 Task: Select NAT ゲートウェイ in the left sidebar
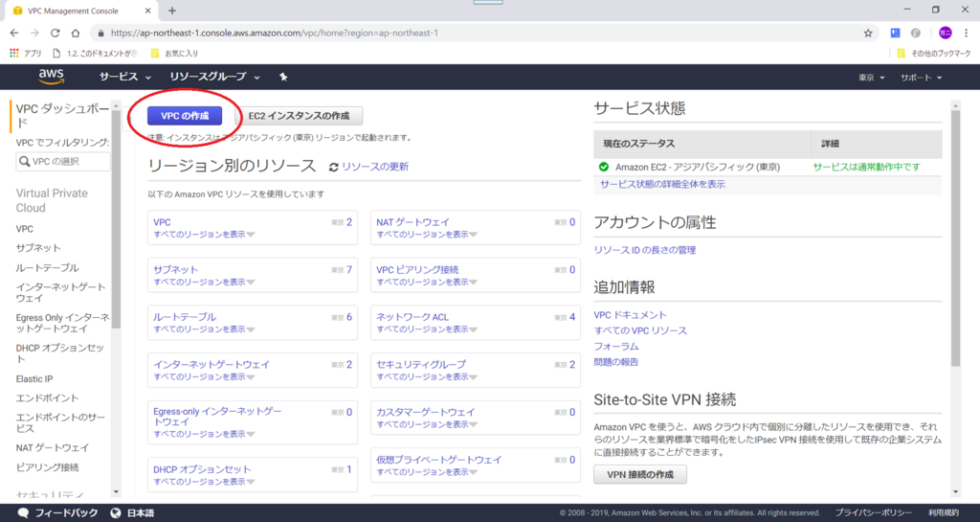coord(53,447)
